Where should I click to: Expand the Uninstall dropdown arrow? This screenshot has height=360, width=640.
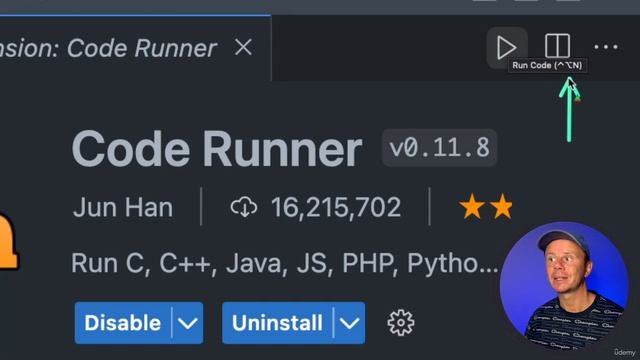pos(349,323)
